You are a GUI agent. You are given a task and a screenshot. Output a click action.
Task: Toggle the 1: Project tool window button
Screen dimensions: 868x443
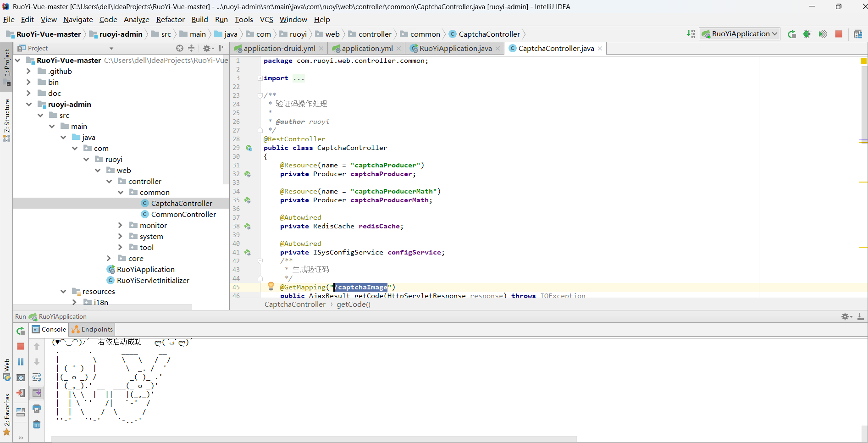click(6, 66)
